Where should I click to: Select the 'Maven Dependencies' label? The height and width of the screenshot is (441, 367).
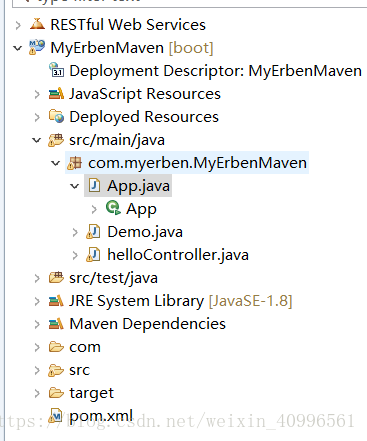pos(148,324)
